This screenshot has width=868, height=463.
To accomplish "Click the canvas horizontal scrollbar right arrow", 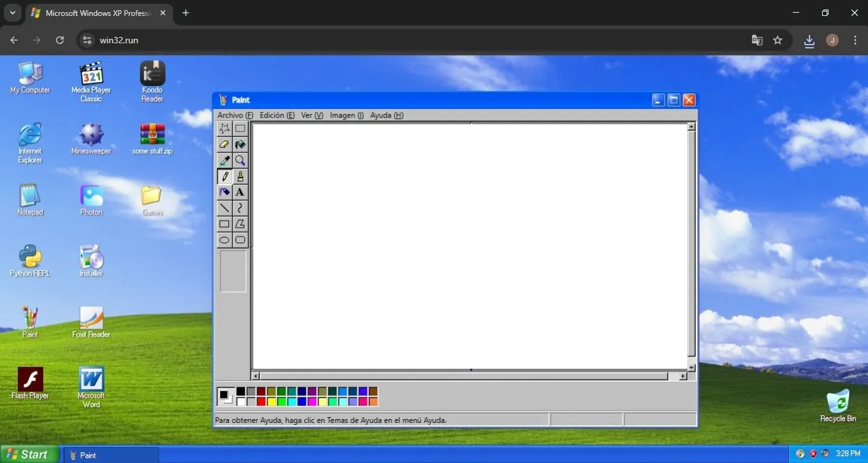I will click(x=683, y=377).
